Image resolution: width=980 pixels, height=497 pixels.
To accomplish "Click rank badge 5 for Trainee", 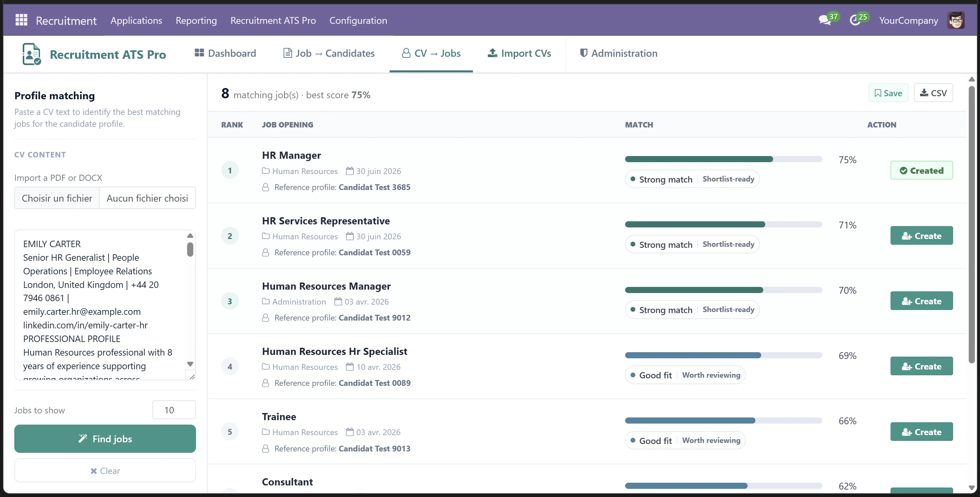I will [x=230, y=432].
